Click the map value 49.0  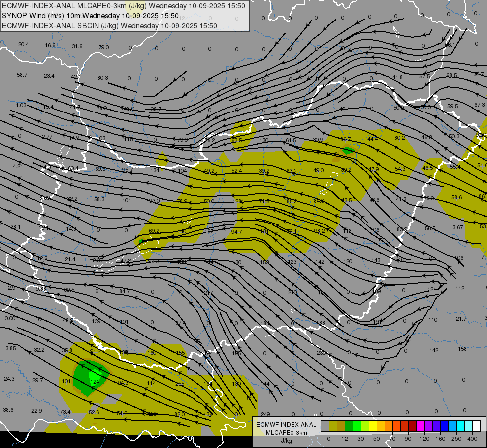click(x=319, y=170)
